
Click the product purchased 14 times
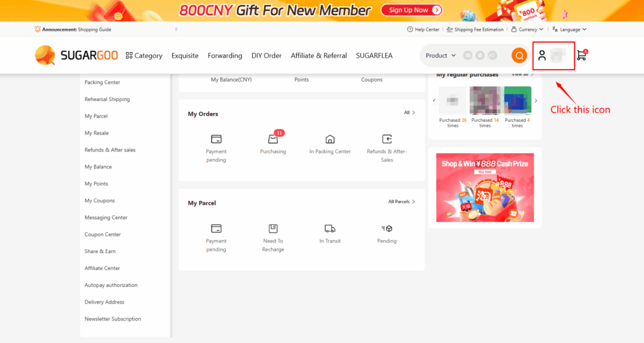coord(485,100)
